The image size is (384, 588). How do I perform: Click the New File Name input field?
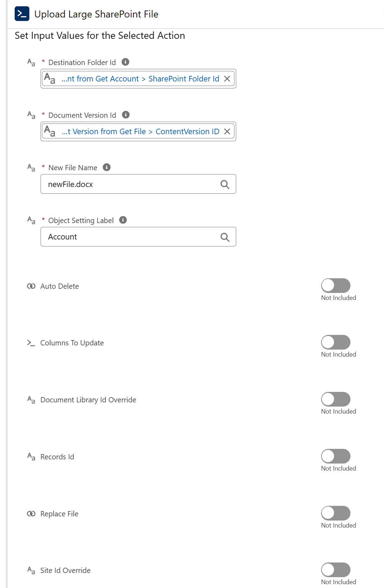click(x=138, y=184)
